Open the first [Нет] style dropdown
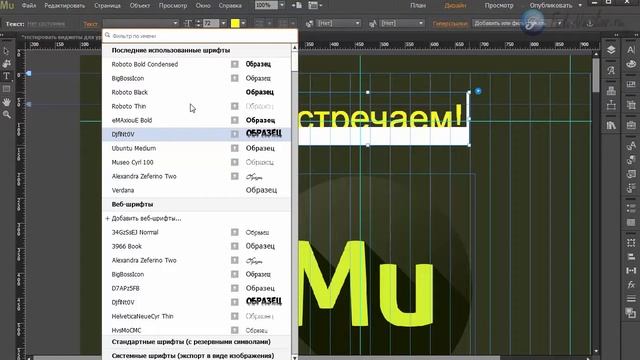This screenshot has width=640, height=360. 338,24
